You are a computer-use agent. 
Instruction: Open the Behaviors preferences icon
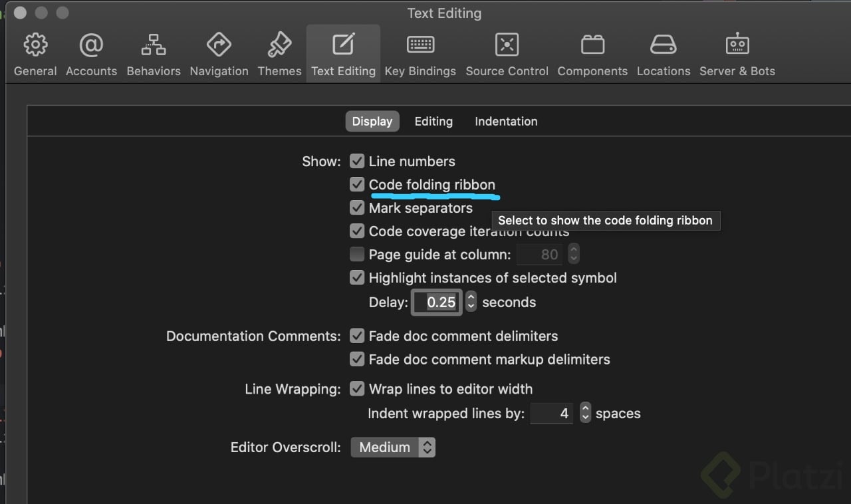click(x=154, y=45)
